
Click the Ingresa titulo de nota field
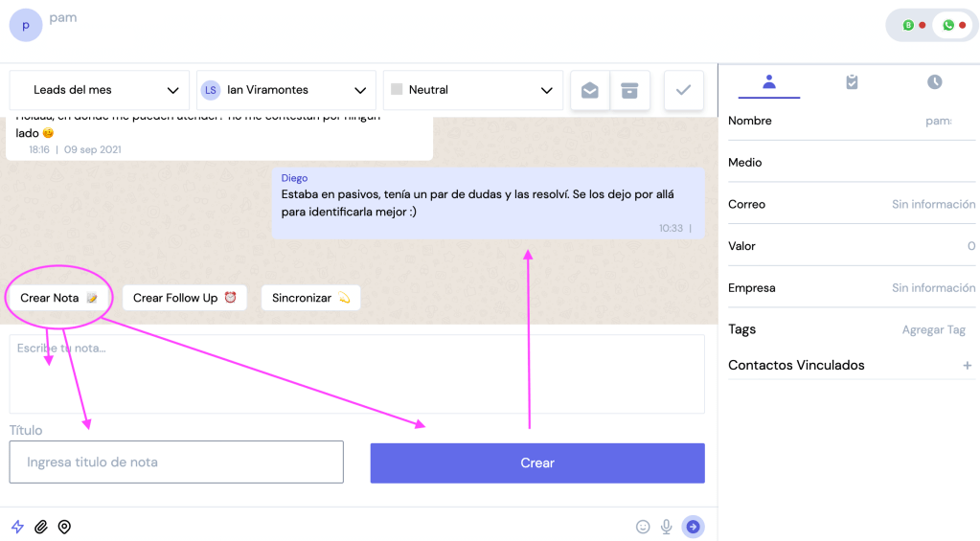pos(176,462)
